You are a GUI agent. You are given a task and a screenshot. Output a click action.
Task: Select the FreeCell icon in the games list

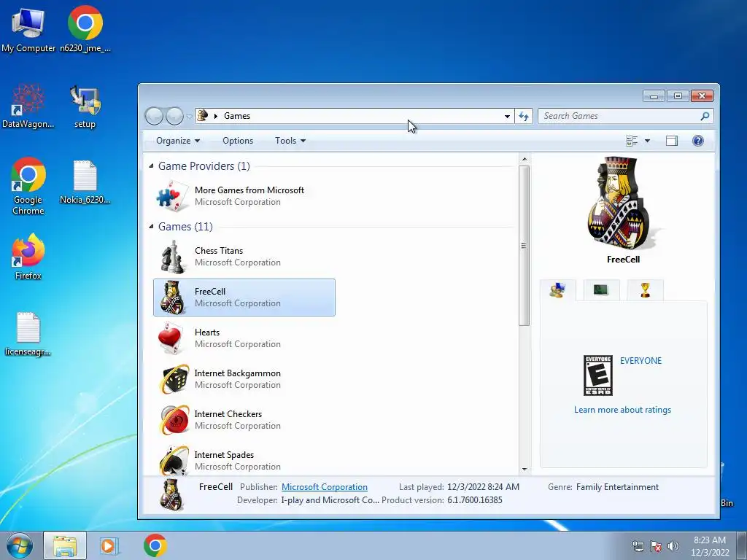(172, 297)
